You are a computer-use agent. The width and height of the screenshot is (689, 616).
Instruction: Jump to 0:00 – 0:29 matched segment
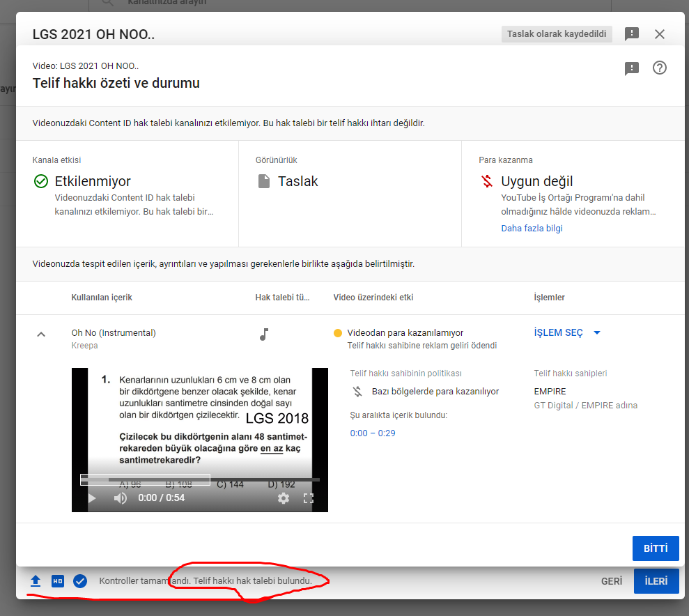[x=373, y=433]
